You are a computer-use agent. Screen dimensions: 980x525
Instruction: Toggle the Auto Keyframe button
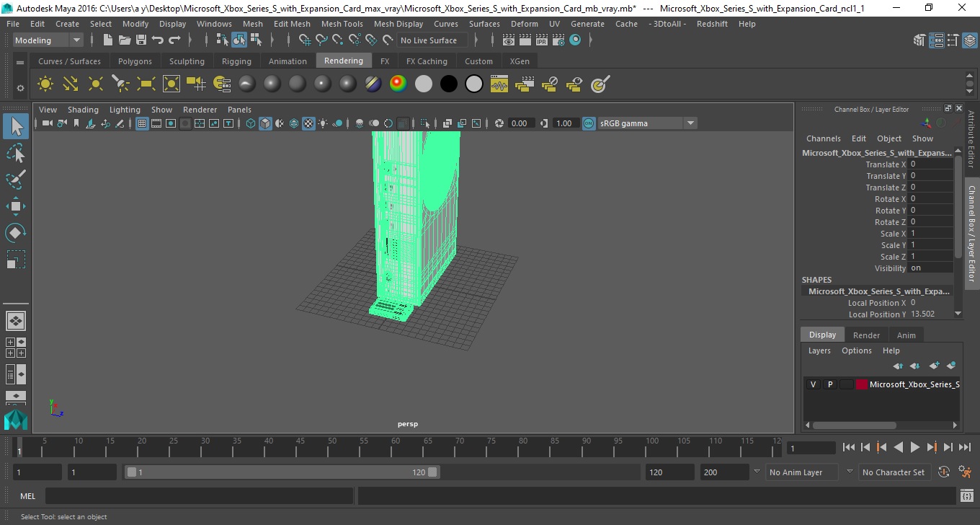pyautogui.click(x=945, y=472)
